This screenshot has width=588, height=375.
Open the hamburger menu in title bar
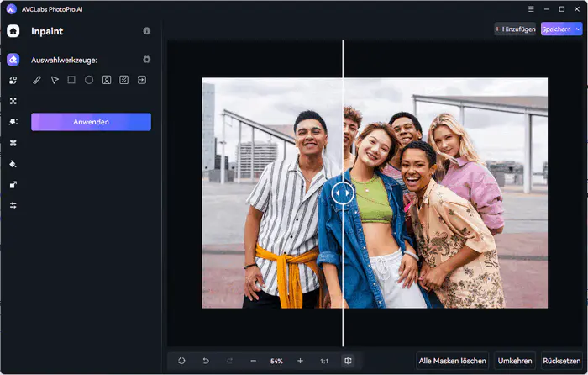coord(531,9)
